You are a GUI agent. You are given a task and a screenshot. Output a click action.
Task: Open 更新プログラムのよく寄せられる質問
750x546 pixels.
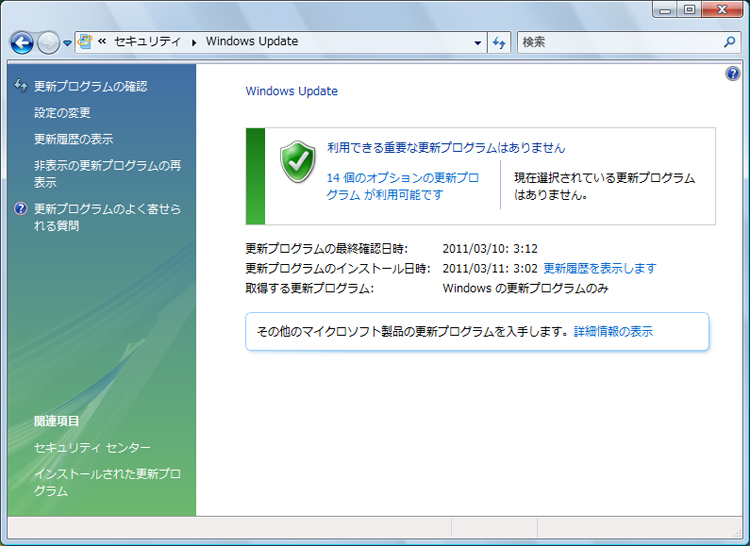click(x=107, y=217)
